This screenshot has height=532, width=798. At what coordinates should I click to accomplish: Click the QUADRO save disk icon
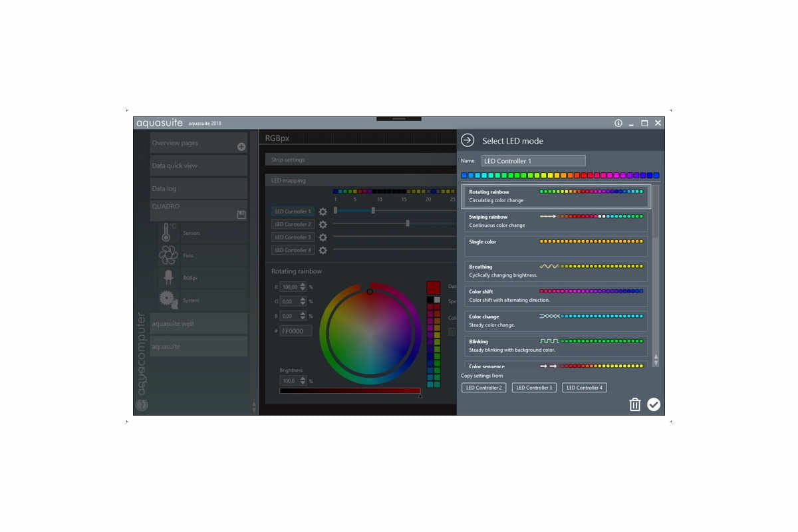tap(241, 214)
